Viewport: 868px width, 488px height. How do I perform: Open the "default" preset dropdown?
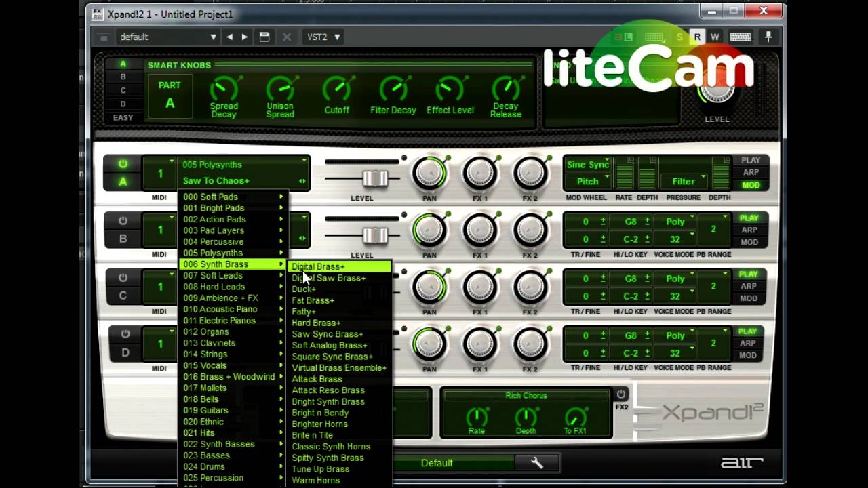(x=167, y=37)
